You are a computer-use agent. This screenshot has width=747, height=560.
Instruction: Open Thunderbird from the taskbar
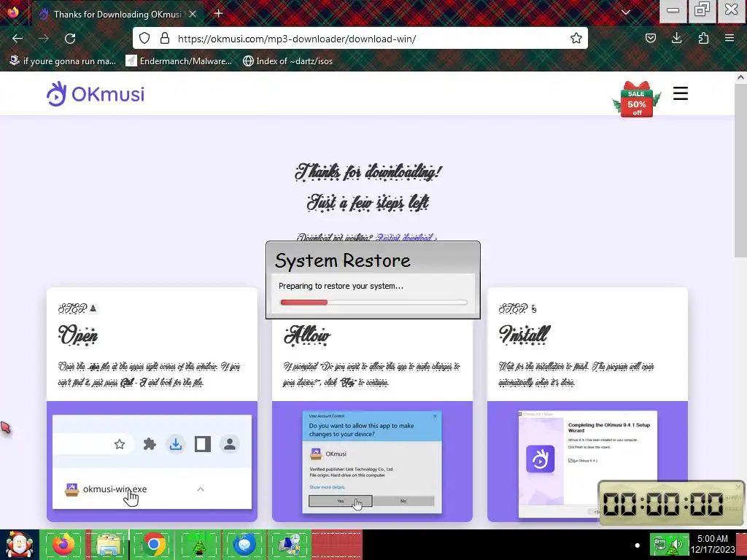point(244,545)
